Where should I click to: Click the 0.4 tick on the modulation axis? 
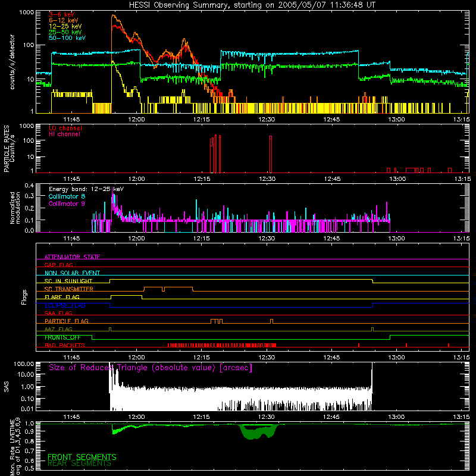tap(29, 185)
